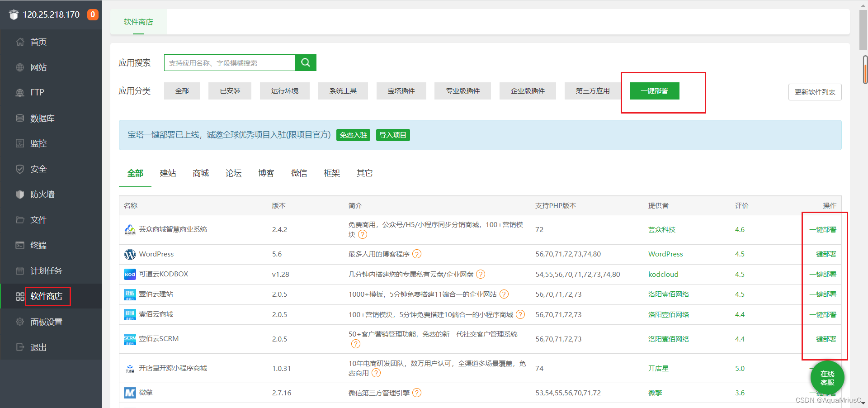Select the 微信 category tab

(x=299, y=173)
